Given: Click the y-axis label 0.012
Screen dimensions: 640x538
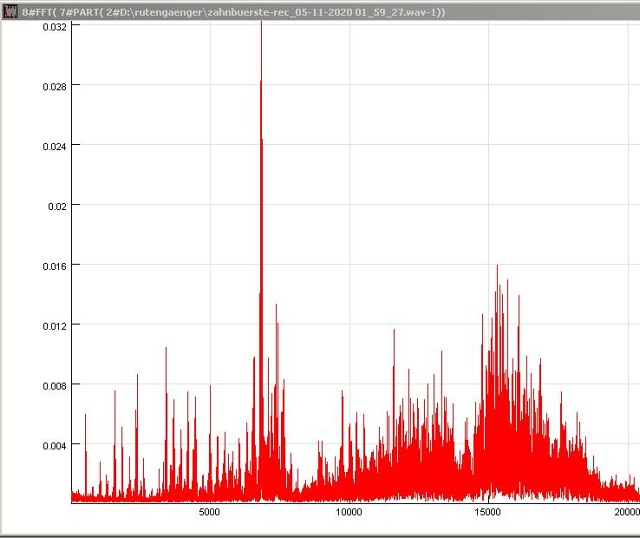Looking at the screenshot, I should coord(54,327).
